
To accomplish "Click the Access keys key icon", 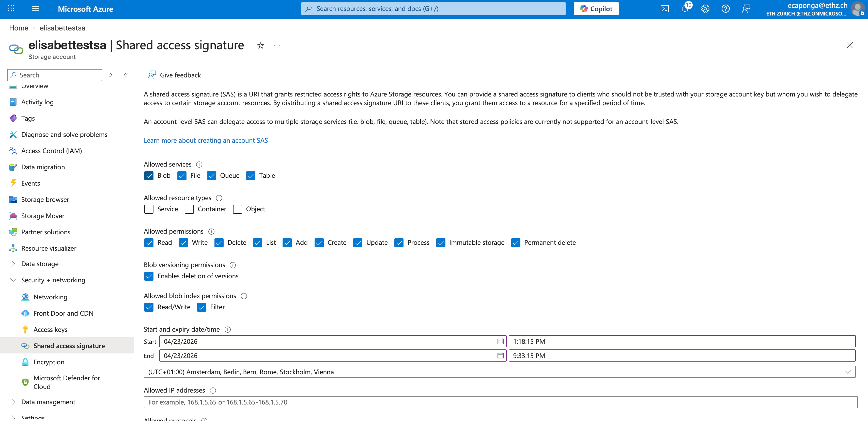I will pyautogui.click(x=25, y=329).
